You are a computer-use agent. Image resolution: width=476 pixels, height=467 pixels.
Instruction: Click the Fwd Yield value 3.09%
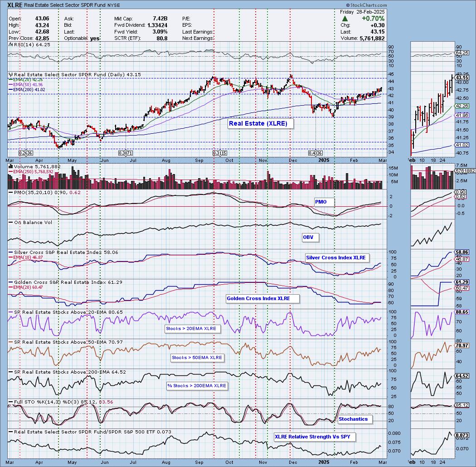tap(160, 32)
